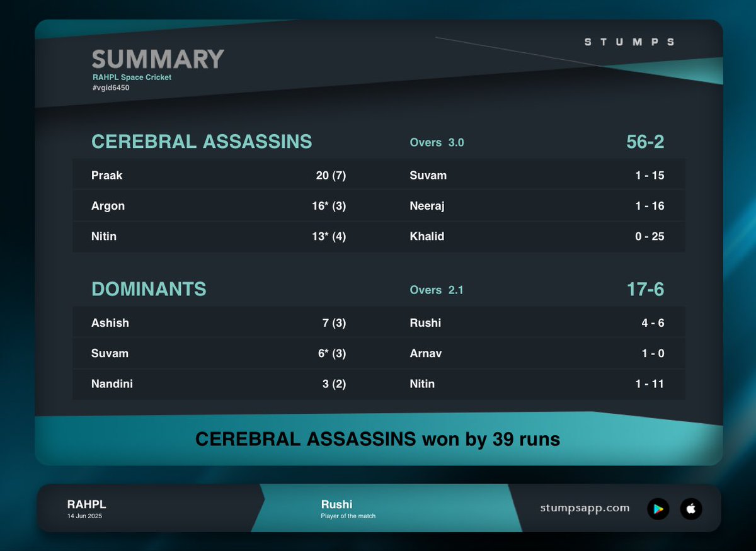Select batter Praak's name
Image resolution: width=756 pixels, height=551 pixels.
pos(106,175)
